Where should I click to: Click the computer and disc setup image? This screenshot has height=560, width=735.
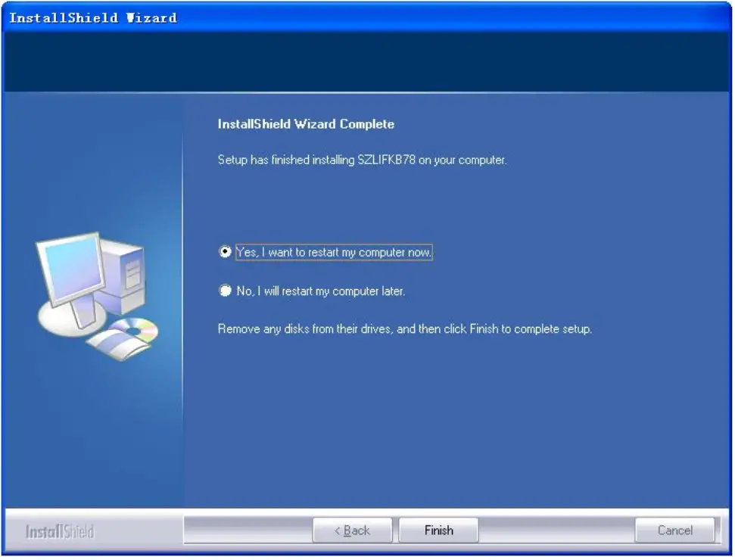pyautogui.click(x=97, y=296)
